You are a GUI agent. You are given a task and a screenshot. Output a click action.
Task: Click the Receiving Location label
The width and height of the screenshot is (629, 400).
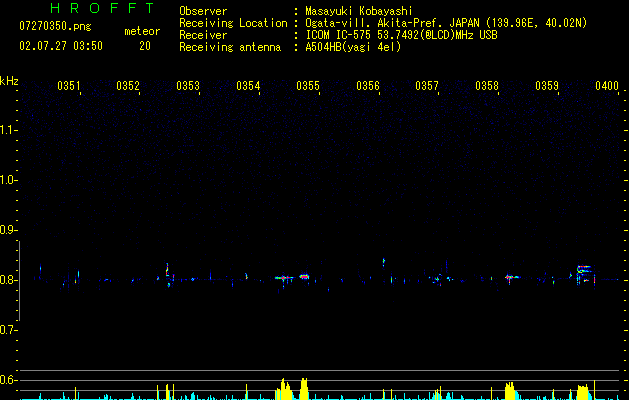pyautogui.click(x=233, y=23)
